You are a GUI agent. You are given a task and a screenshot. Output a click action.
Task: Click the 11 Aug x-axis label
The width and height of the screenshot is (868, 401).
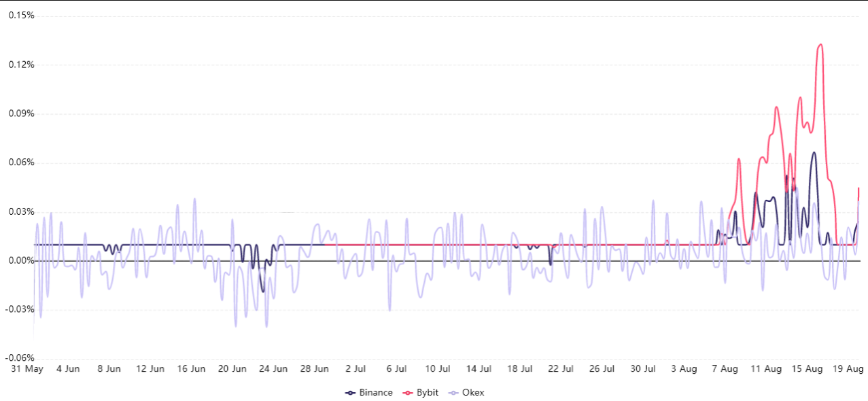[765, 369]
